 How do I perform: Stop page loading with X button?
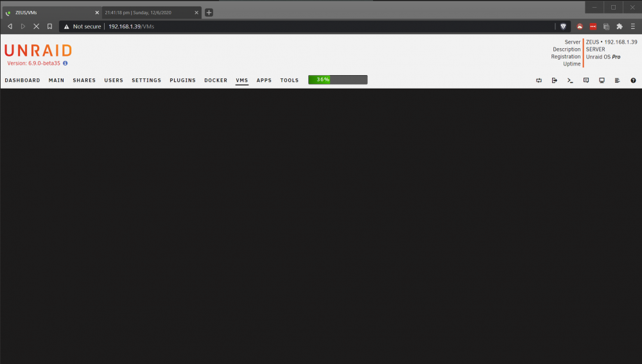36,26
